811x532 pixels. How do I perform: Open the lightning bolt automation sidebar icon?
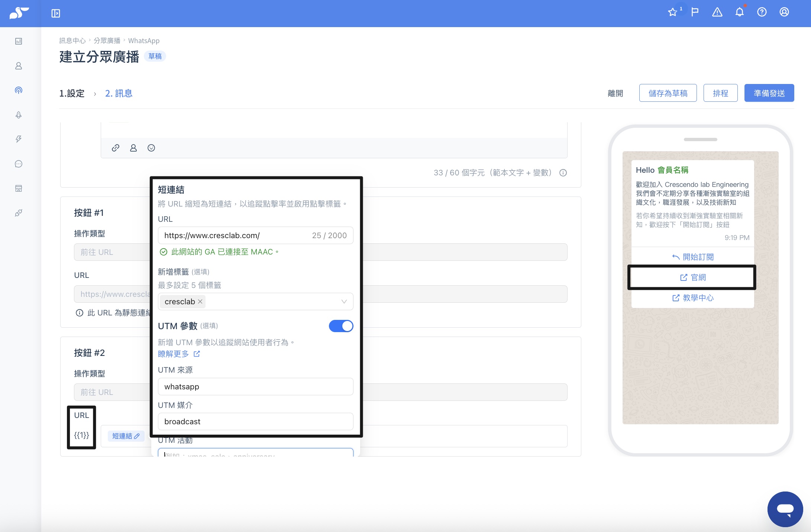click(19, 139)
